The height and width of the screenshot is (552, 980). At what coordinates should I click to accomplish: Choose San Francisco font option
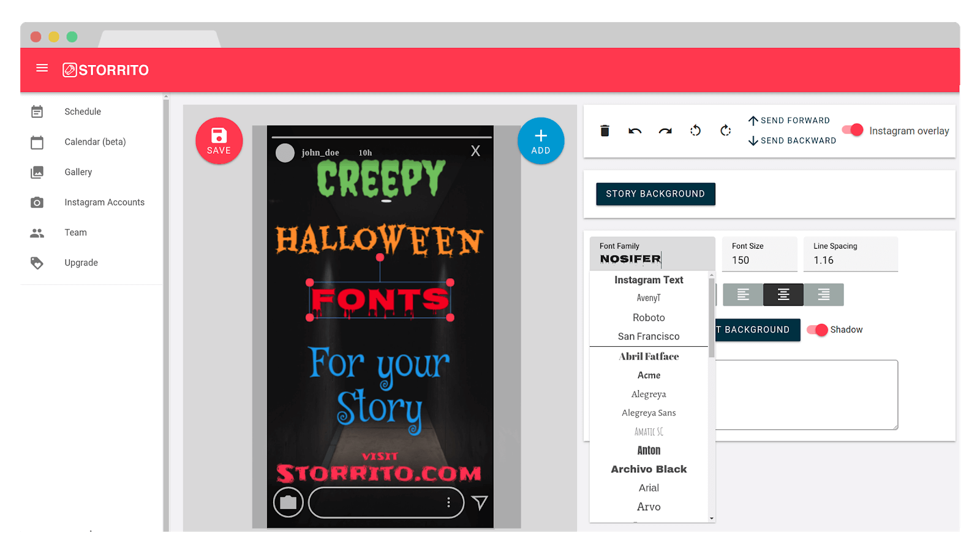[x=649, y=336]
